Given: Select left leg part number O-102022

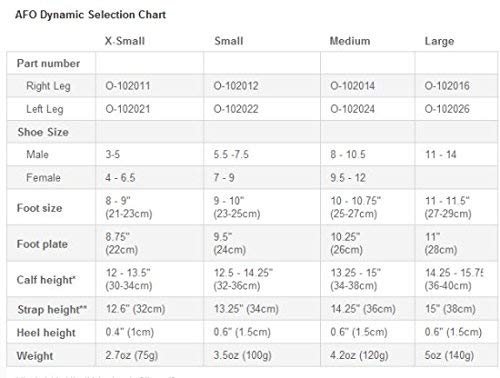Looking at the screenshot, I should click(x=236, y=109).
